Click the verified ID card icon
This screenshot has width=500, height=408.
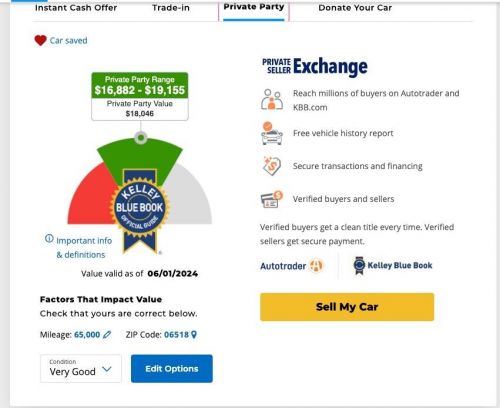click(272, 199)
